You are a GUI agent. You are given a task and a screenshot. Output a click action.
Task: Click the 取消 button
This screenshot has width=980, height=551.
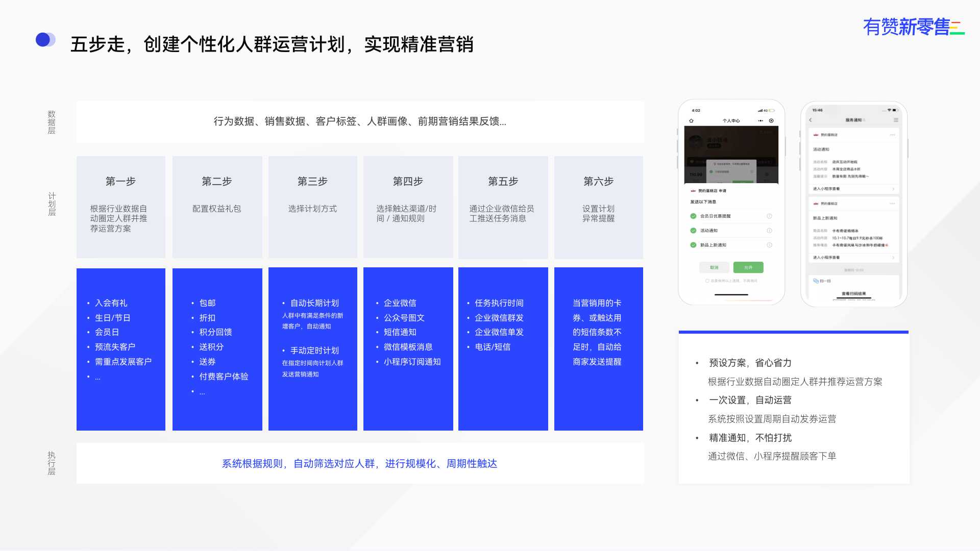(x=714, y=267)
